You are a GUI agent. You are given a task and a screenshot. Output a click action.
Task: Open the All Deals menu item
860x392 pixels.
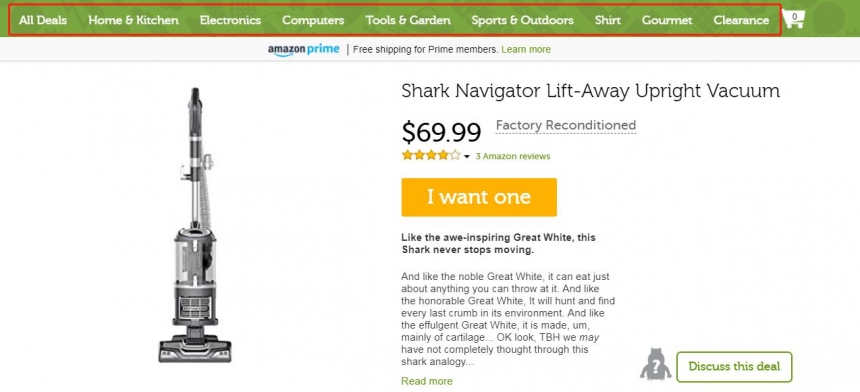(43, 20)
